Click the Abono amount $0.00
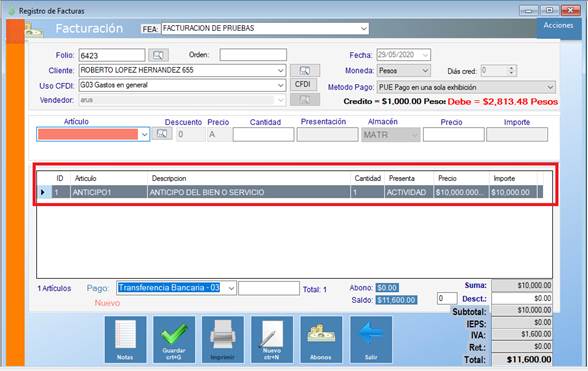588x371 pixels. (387, 288)
